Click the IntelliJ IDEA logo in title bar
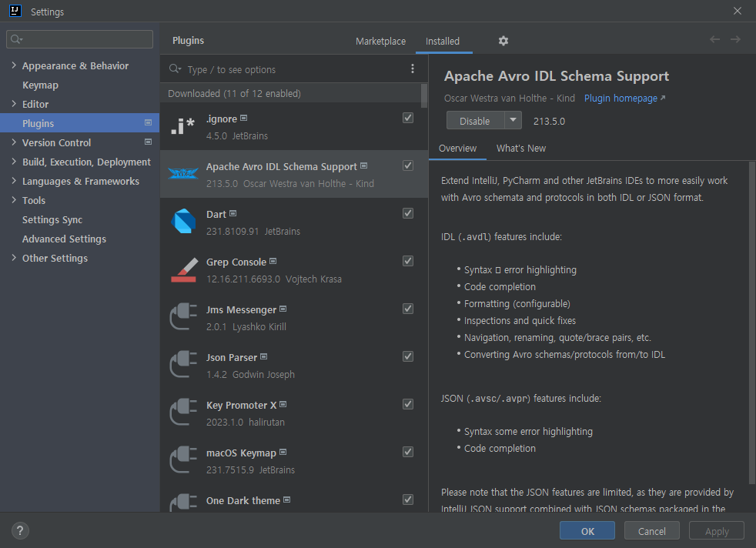Image resolution: width=756 pixels, height=548 pixels. (x=15, y=11)
